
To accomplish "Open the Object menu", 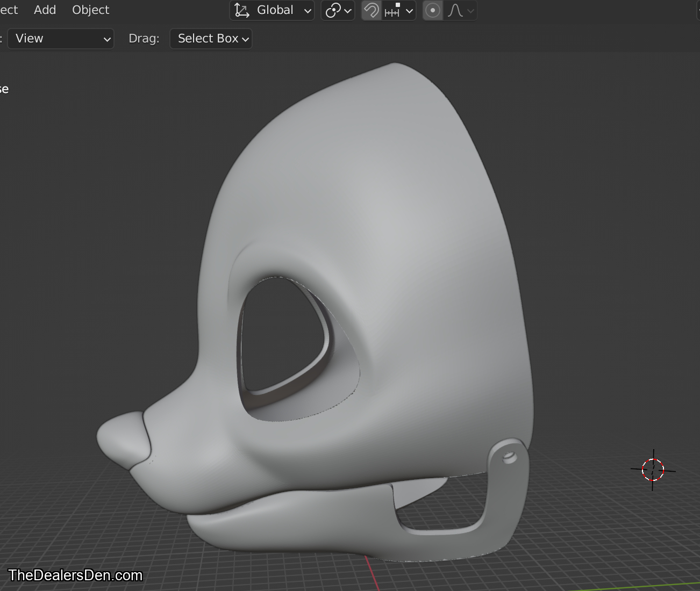I will click(90, 10).
